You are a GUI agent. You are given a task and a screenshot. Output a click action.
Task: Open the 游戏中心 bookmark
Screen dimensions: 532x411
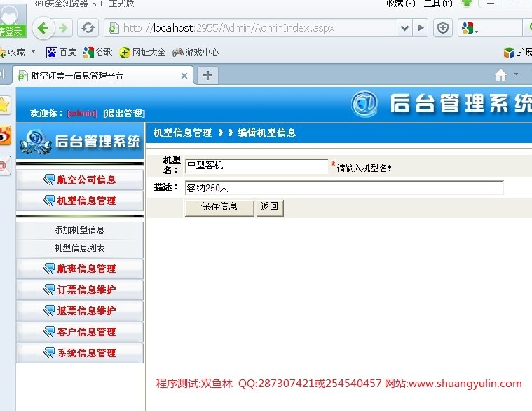[x=196, y=53]
